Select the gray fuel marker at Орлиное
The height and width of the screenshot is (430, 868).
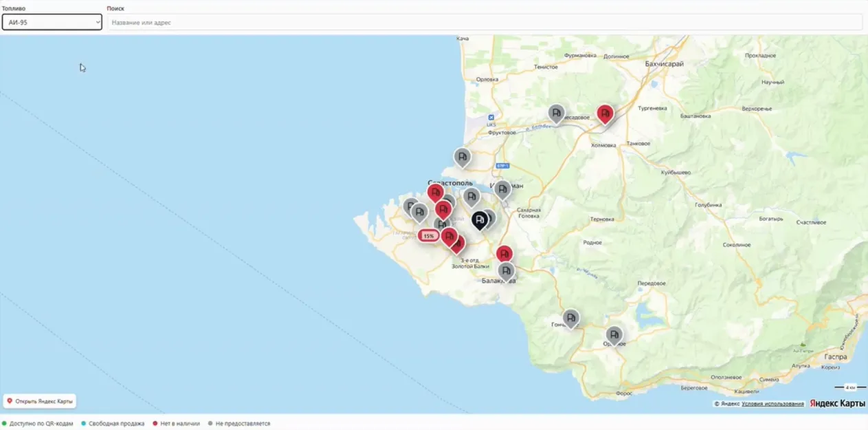[x=614, y=335]
